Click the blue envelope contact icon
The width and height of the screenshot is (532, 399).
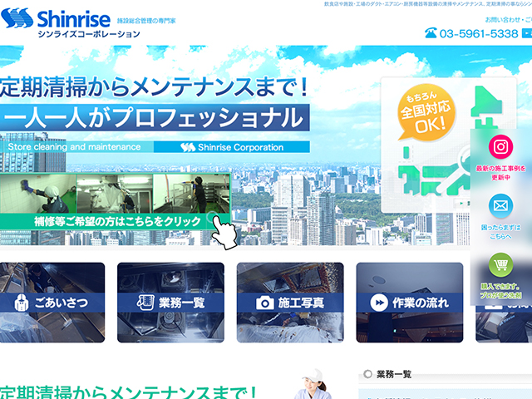pyautogui.click(x=500, y=206)
